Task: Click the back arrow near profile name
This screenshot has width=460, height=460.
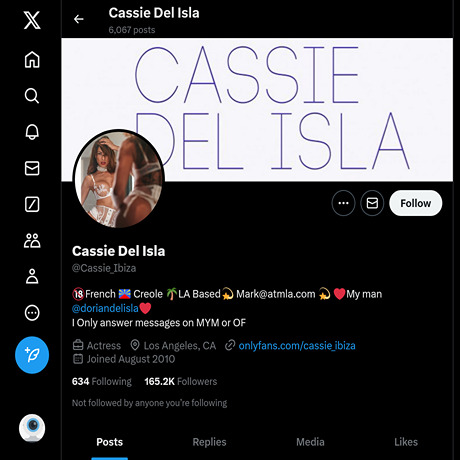Action: click(x=79, y=19)
